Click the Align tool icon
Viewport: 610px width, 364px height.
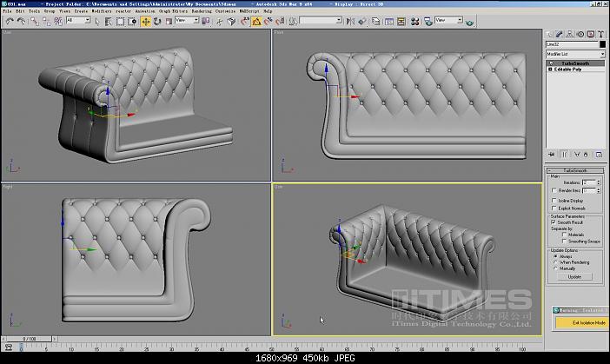point(362,22)
